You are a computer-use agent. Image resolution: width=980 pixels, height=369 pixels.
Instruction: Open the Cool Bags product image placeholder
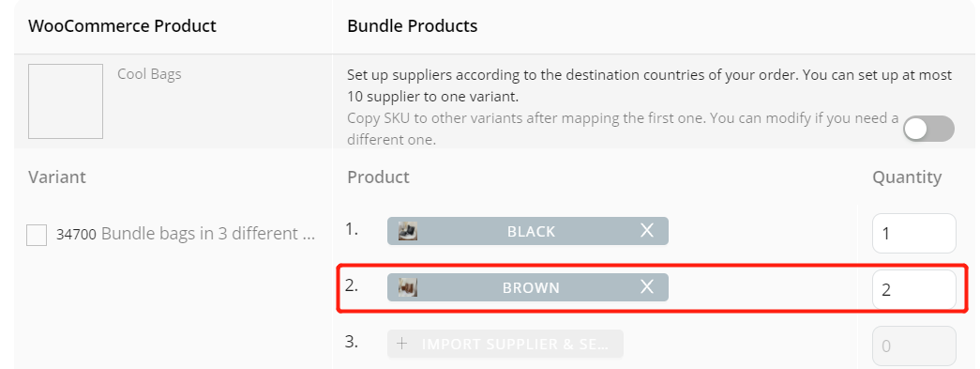66,101
